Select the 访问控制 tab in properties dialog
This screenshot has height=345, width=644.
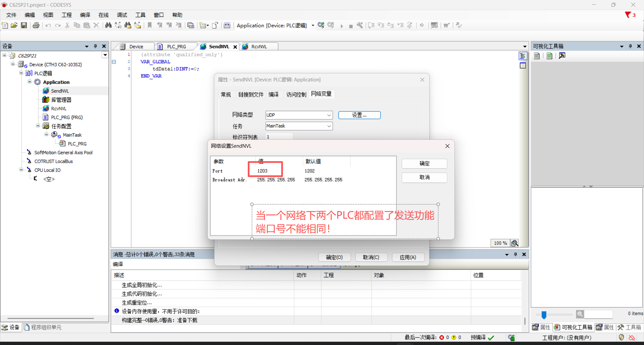click(296, 94)
